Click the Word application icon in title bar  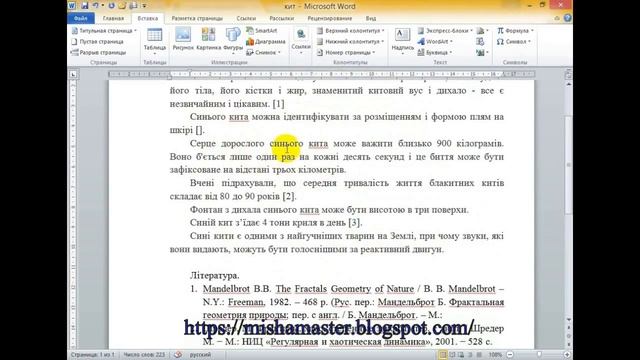[72, 6]
